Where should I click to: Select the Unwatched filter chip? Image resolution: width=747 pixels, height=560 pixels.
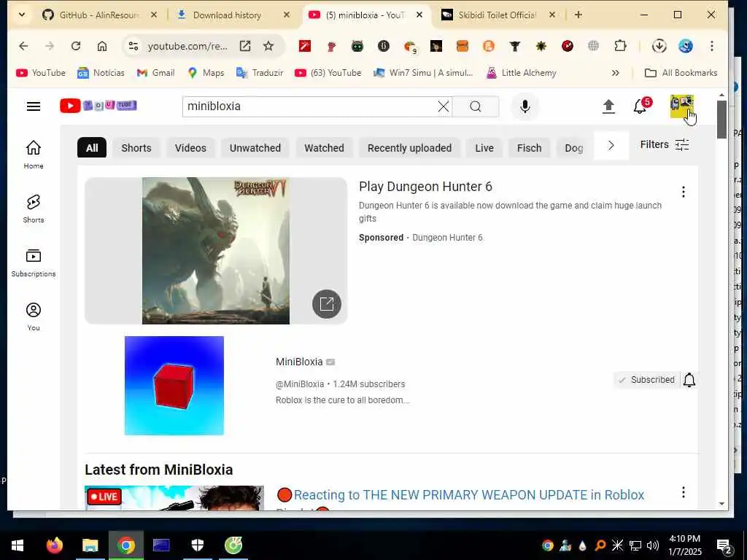[x=255, y=148]
